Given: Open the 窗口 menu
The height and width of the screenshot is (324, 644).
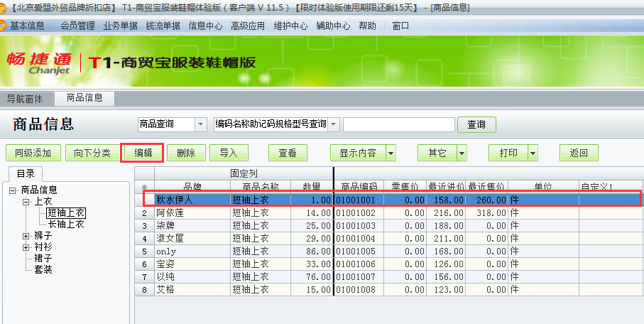Looking at the screenshot, I should (400, 26).
